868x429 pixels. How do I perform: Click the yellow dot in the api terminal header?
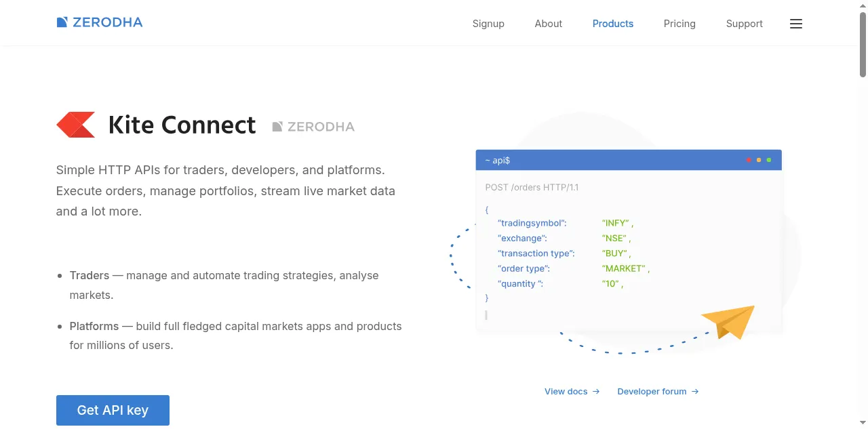(759, 160)
